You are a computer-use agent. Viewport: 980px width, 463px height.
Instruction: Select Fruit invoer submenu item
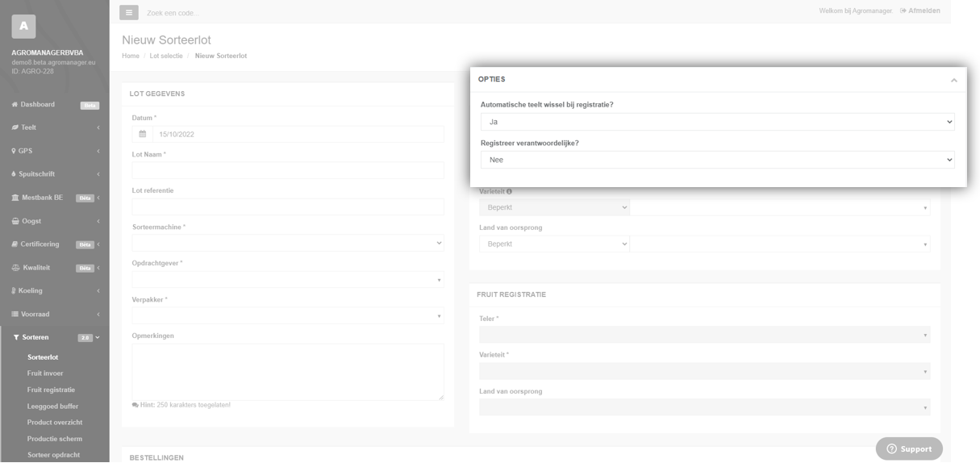pyautogui.click(x=45, y=373)
